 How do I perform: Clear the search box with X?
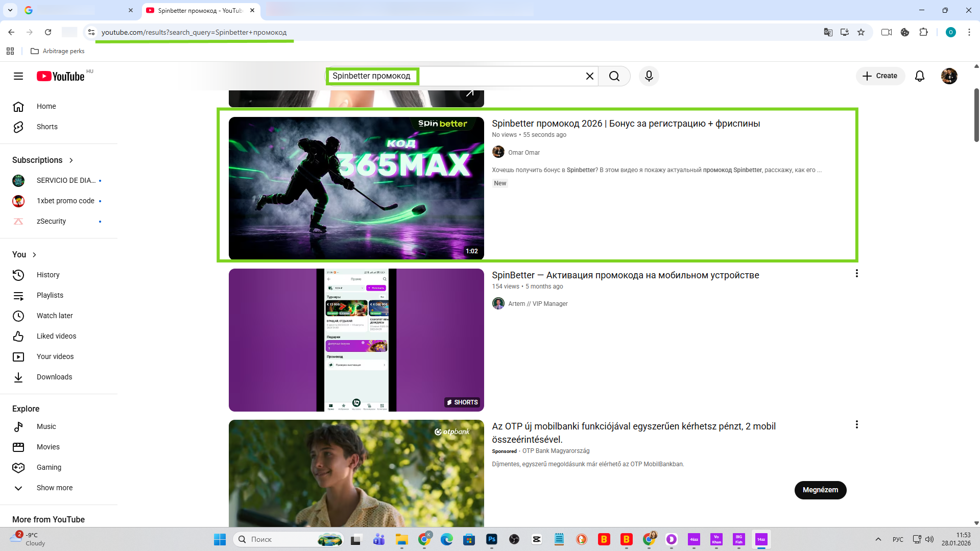coord(589,76)
